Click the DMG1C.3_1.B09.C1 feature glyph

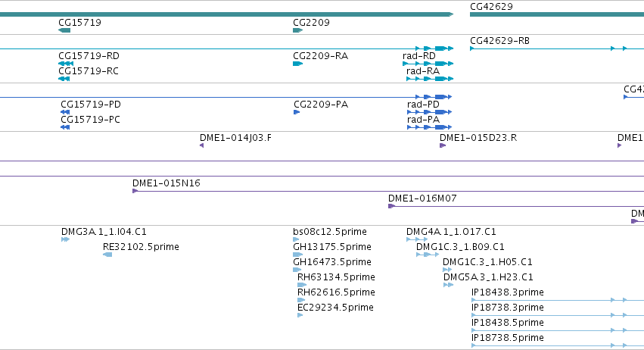428,255
